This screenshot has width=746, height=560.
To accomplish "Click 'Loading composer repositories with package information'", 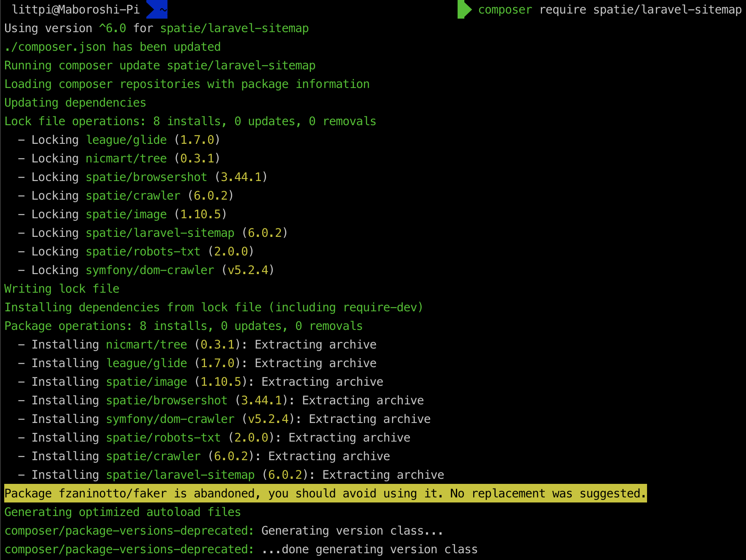I will point(187,84).
